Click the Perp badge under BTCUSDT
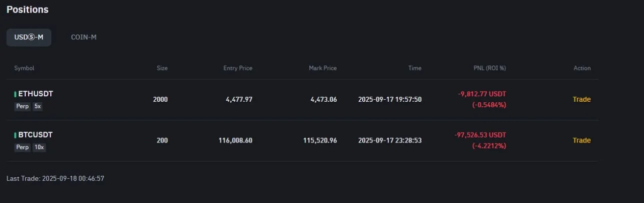Screen dimensions: 644x203 tap(22, 148)
